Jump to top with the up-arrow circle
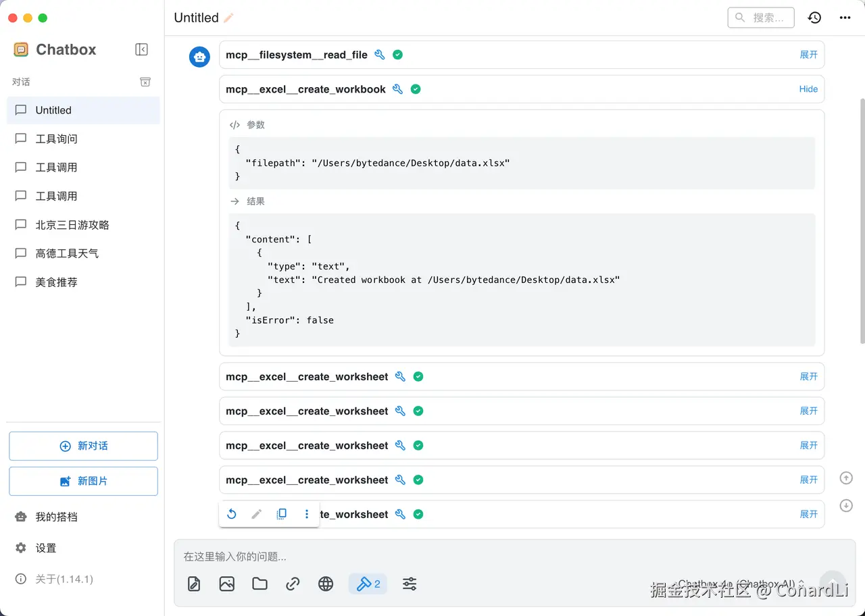The image size is (865, 616). click(x=846, y=478)
